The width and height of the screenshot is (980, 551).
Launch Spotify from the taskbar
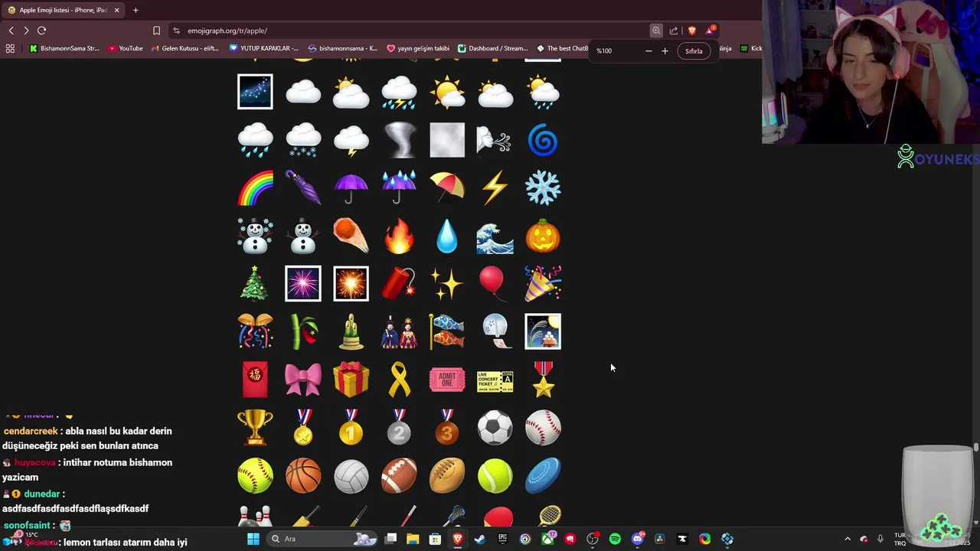coord(615,539)
